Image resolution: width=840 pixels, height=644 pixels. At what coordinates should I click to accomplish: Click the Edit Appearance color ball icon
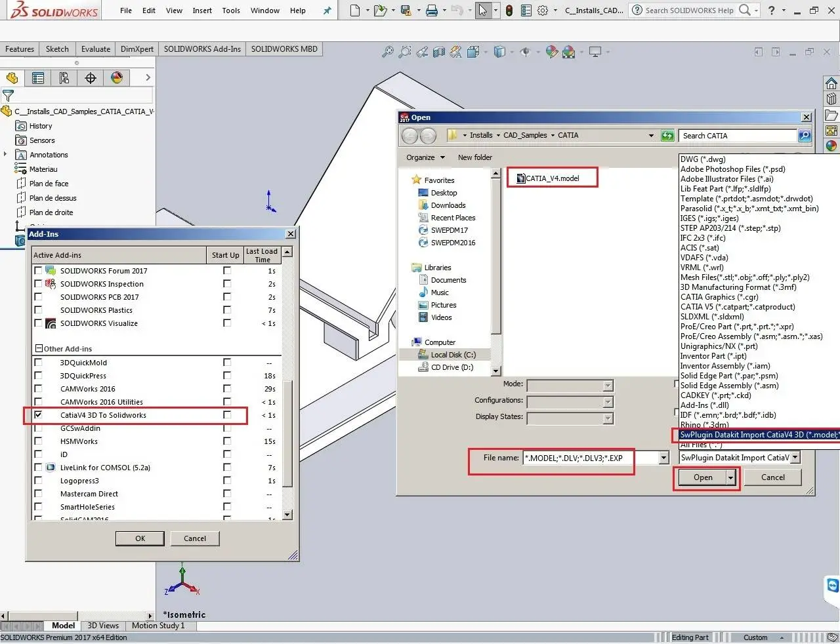(x=551, y=52)
